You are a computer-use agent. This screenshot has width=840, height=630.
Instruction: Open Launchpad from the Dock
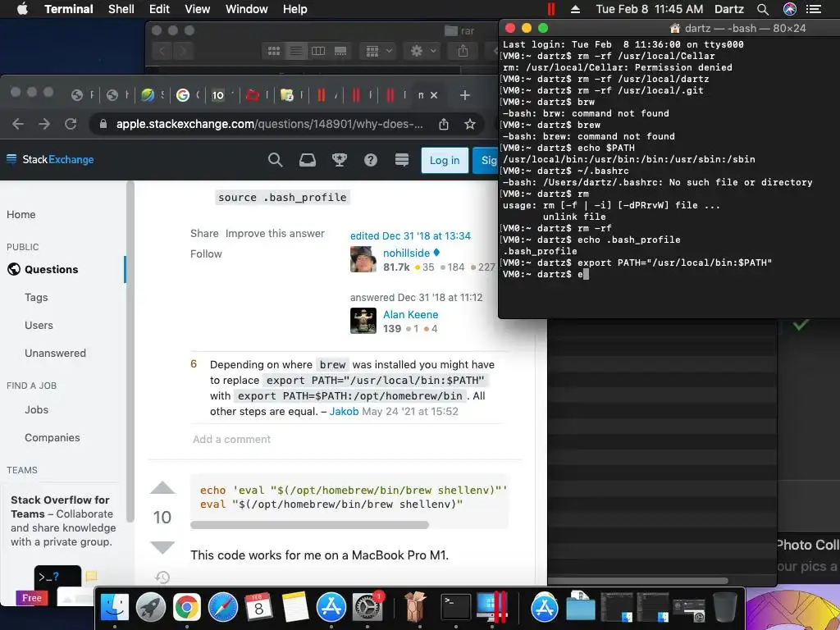coord(151,608)
